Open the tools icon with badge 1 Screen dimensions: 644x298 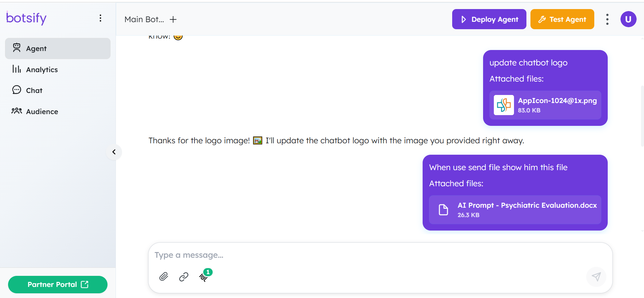pyautogui.click(x=204, y=276)
